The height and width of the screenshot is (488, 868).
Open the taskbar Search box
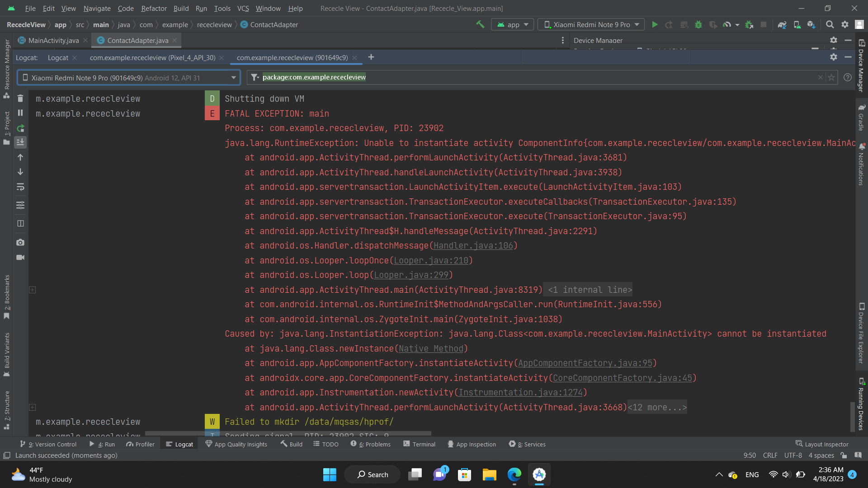(x=372, y=474)
